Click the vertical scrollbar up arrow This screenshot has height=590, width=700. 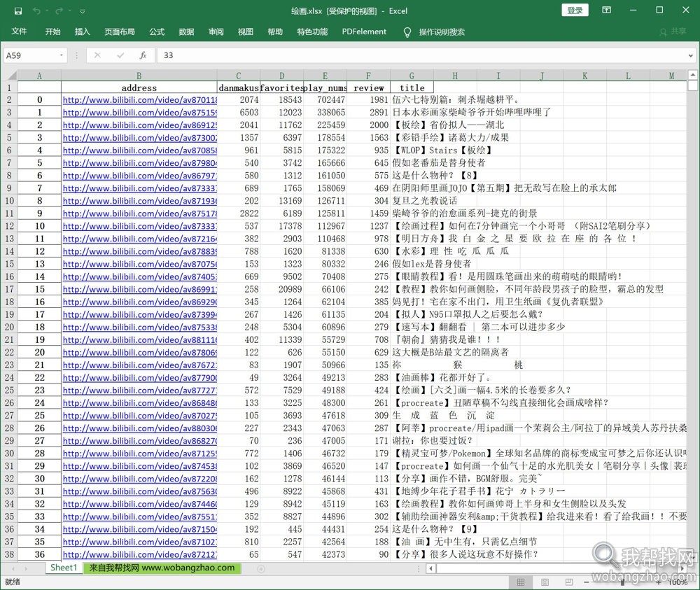[x=692, y=74]
